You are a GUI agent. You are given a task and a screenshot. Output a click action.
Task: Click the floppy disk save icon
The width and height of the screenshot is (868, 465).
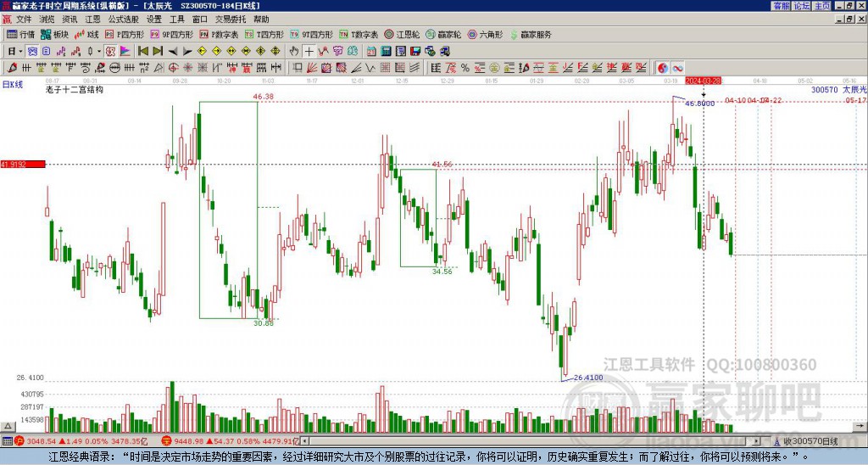(x=415, y=52)
